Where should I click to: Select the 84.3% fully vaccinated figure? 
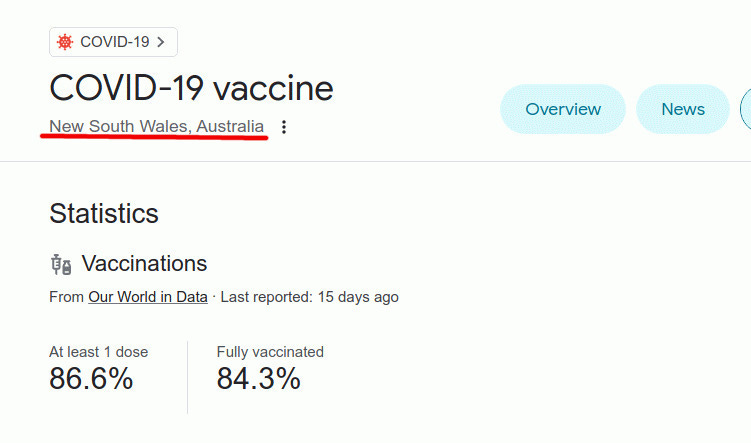259,378
